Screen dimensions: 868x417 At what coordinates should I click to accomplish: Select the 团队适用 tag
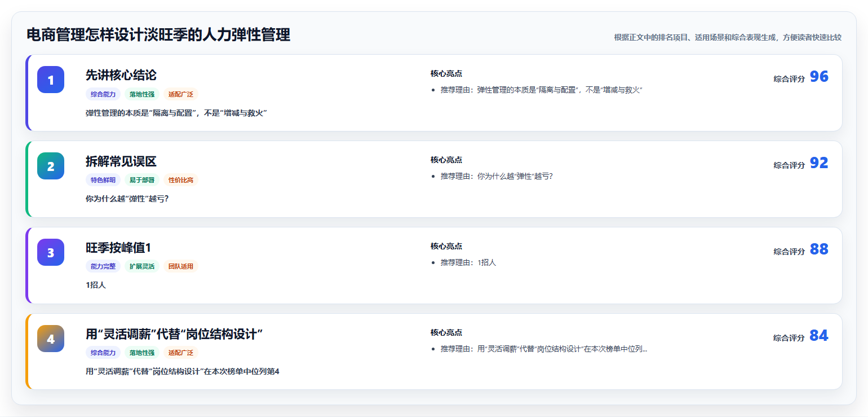(181, 266)
